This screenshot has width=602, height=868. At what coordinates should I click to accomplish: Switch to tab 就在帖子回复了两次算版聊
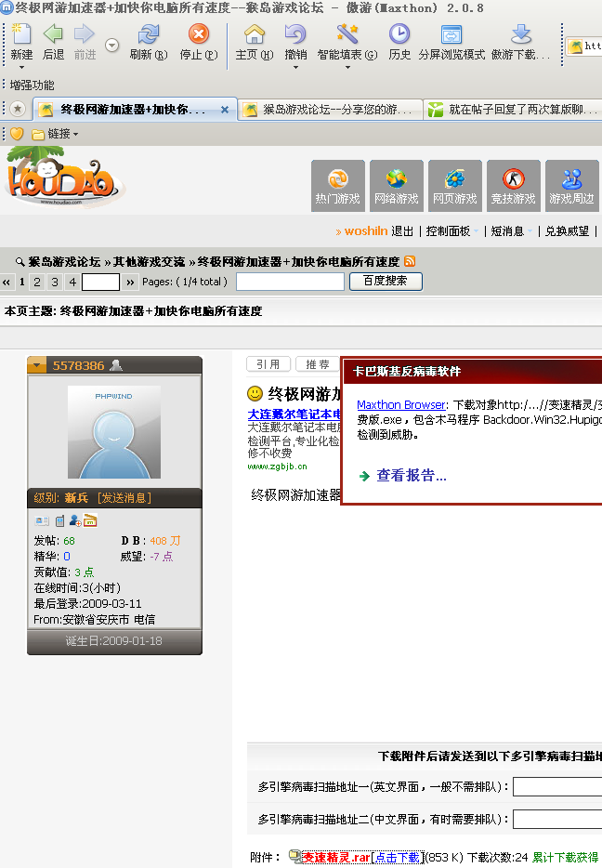(514, 109)
